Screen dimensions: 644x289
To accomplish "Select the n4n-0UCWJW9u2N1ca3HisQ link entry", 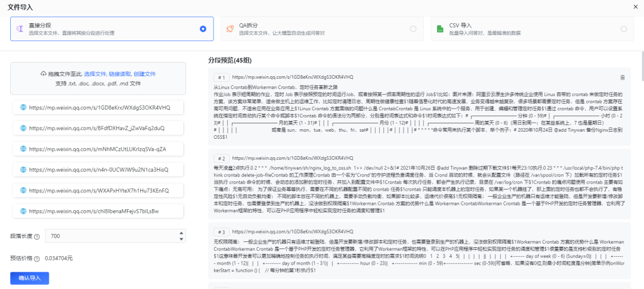I will point(98,170).
